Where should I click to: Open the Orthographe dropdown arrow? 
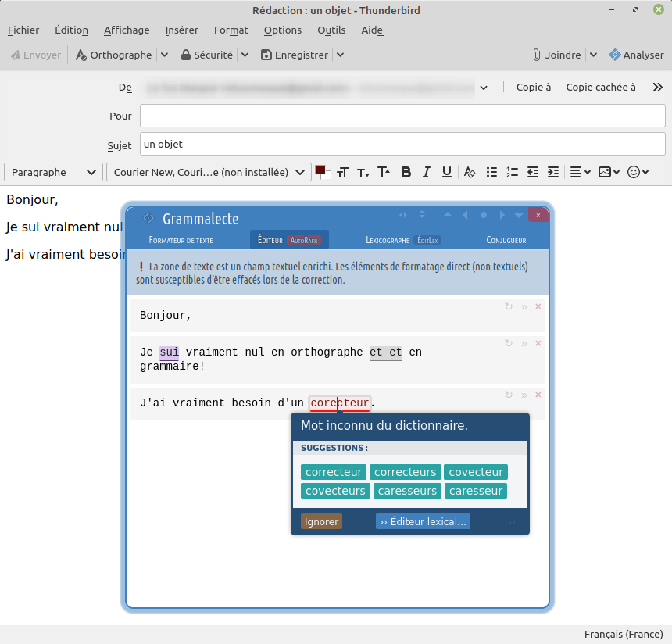pos(165,55)
